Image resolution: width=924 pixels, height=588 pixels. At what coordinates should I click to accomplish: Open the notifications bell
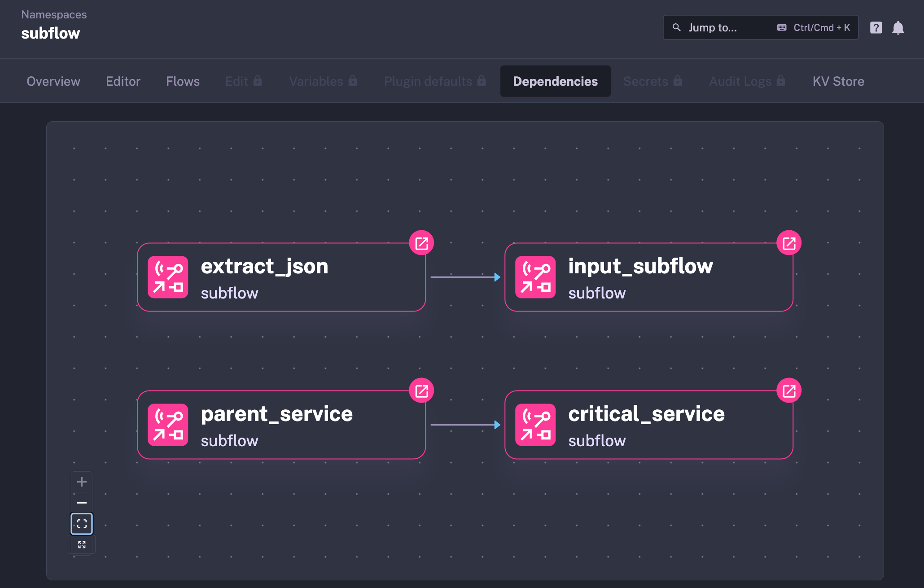(899, 27)
